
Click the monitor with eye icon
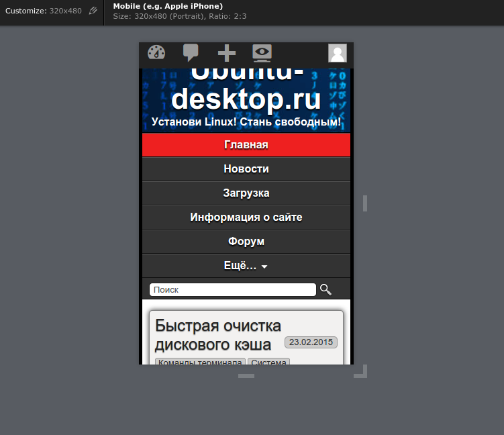pos(262,52)
